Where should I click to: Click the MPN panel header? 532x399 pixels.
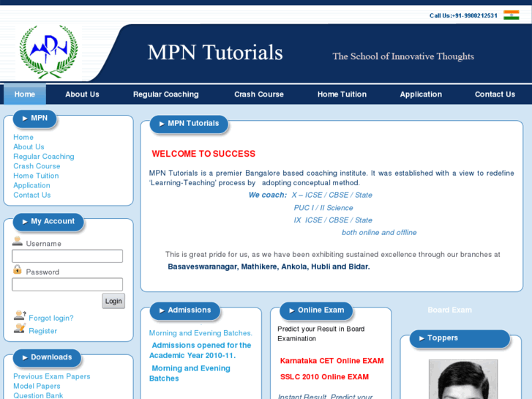pos(34,119)
